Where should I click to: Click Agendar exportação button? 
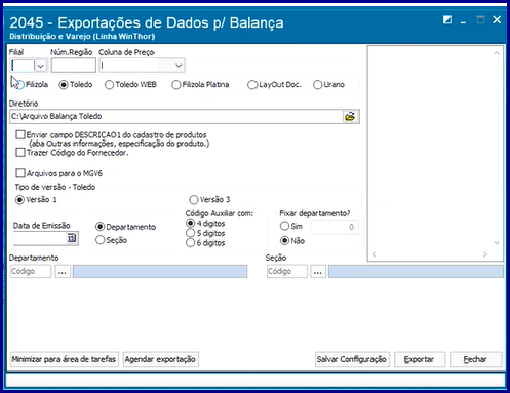pos(160,359)
